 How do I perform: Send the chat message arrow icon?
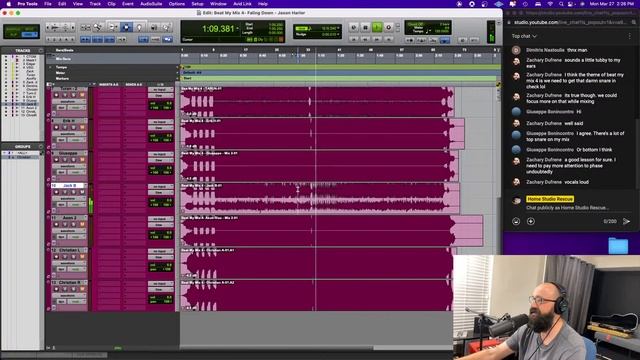click(x=626, y=221)
